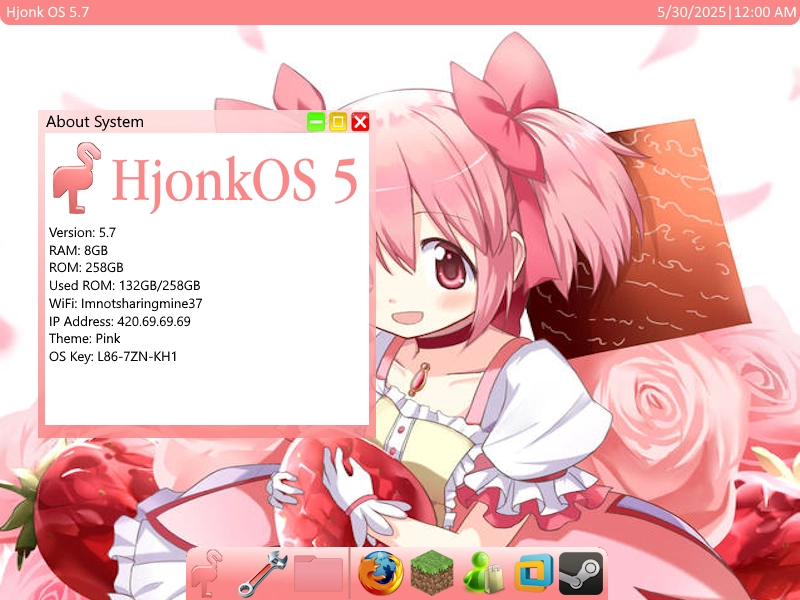Close the About System window

(360, 122)
